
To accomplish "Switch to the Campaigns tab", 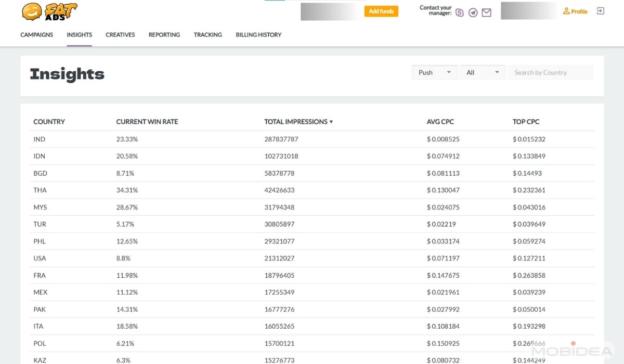I will click(x=36, y=35).
